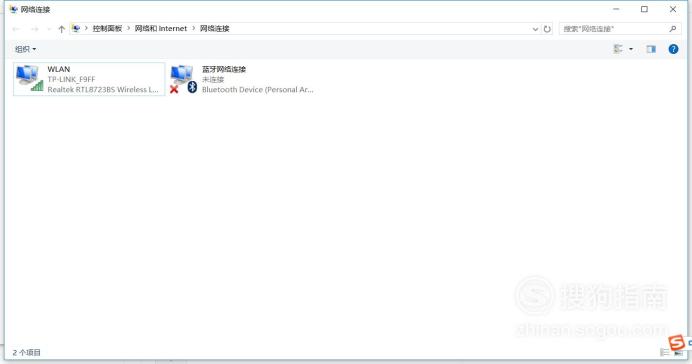This screenshot has height=364, width=692.
Task: Open the 组织 dropdown menu
Action: pyautogui.click(x=26, y=49)
